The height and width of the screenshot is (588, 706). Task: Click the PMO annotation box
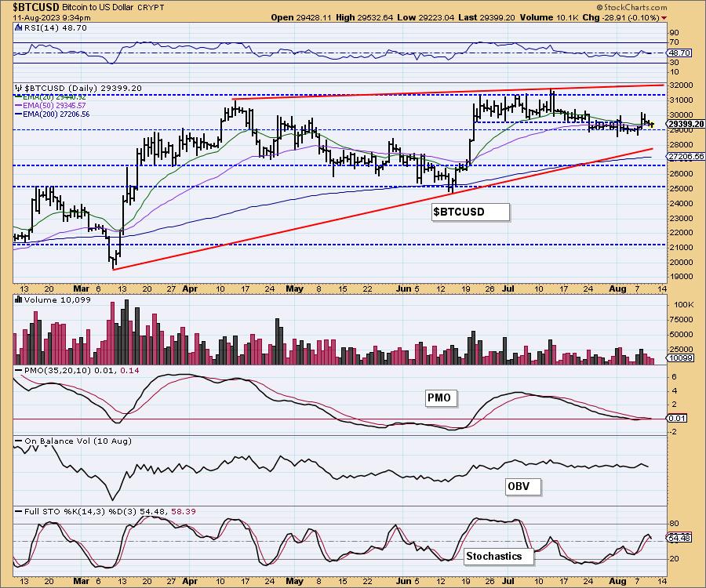(441, 397)
